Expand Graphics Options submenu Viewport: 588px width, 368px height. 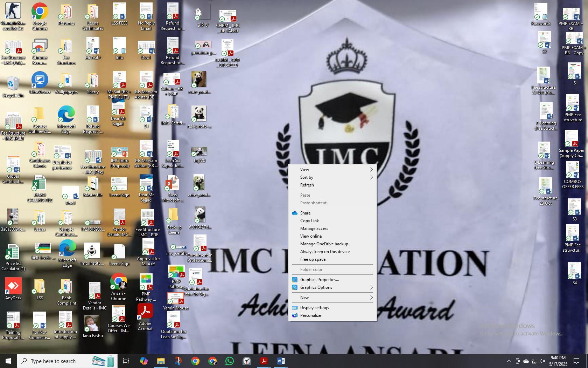[332, 287]
